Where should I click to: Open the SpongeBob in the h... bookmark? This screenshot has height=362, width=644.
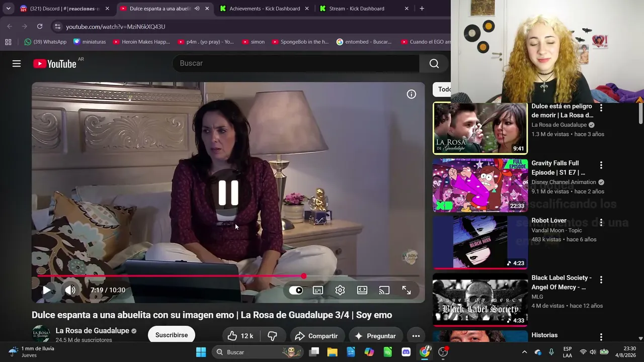(300, 42)
